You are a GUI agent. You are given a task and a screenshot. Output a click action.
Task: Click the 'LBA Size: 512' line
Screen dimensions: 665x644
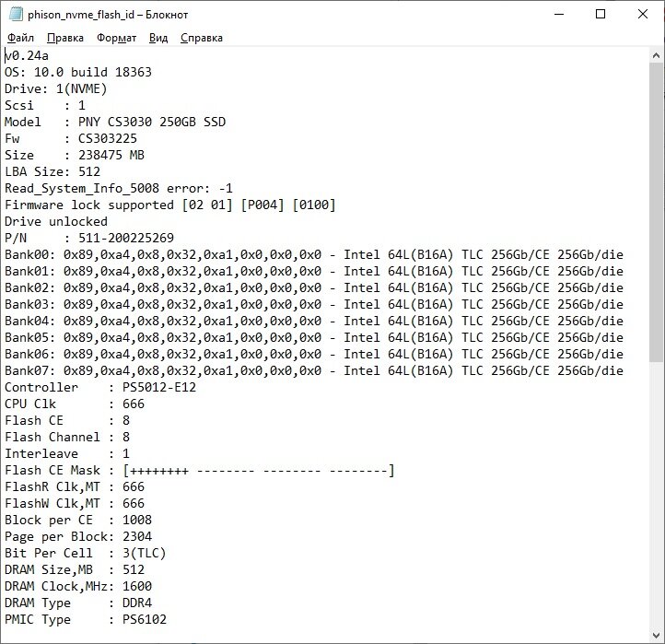(52, 171)
